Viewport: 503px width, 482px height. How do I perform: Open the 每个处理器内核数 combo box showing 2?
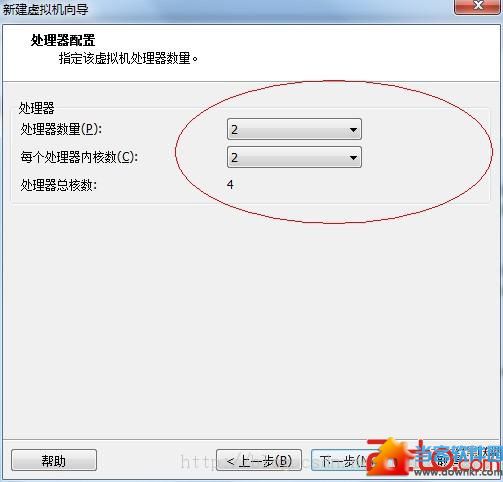[x=294, y=157]
